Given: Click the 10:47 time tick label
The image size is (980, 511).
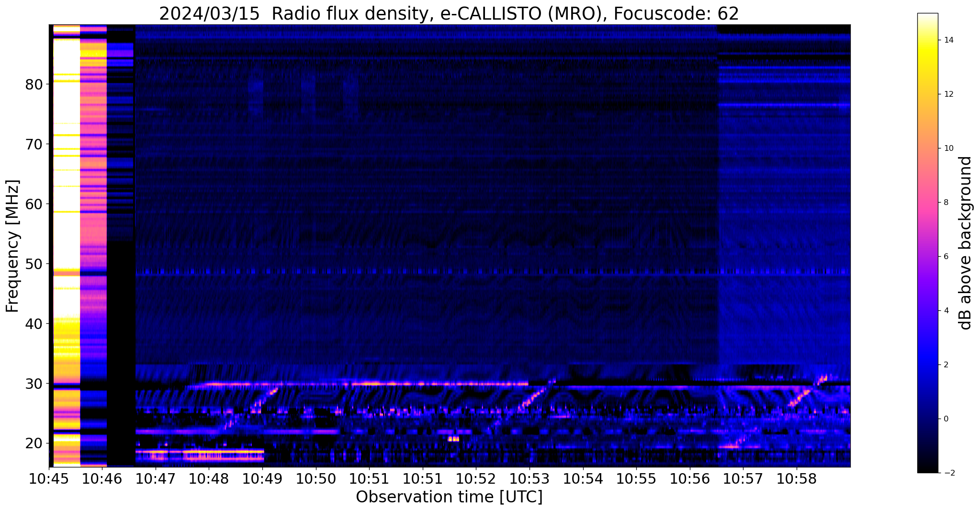Looking at the screenshot, I should (x=156, y=478).
